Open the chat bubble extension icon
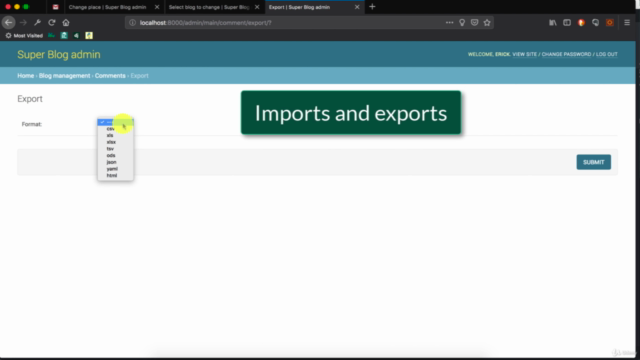Screen dimensions: 640x360 596,22
